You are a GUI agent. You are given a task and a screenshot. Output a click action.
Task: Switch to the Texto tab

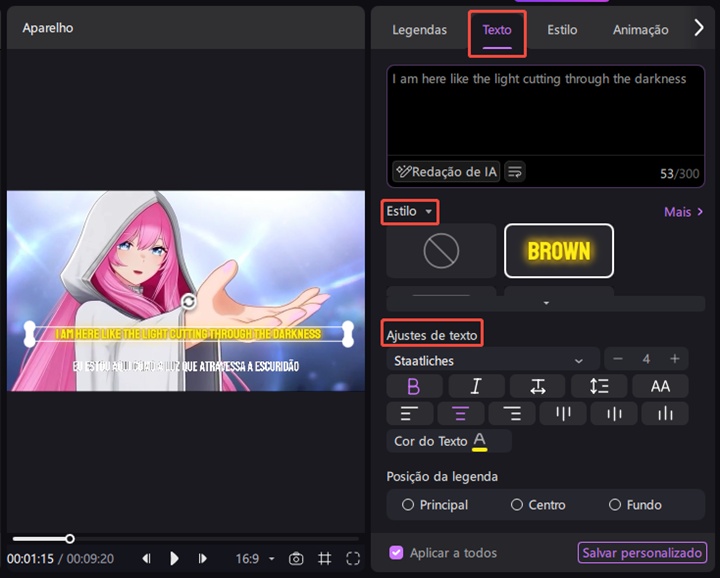(x=497, y=30)
